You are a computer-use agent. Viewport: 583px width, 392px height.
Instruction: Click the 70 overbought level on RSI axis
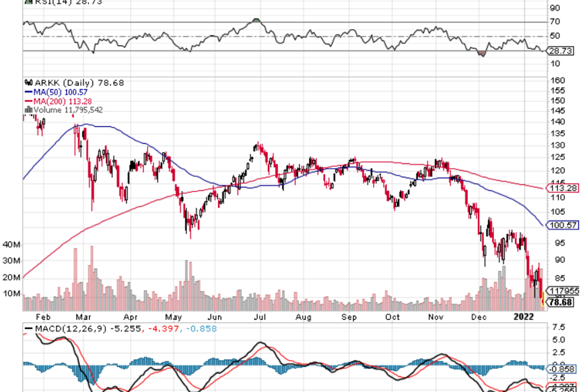pyautogui.click(x=555, y=22)
